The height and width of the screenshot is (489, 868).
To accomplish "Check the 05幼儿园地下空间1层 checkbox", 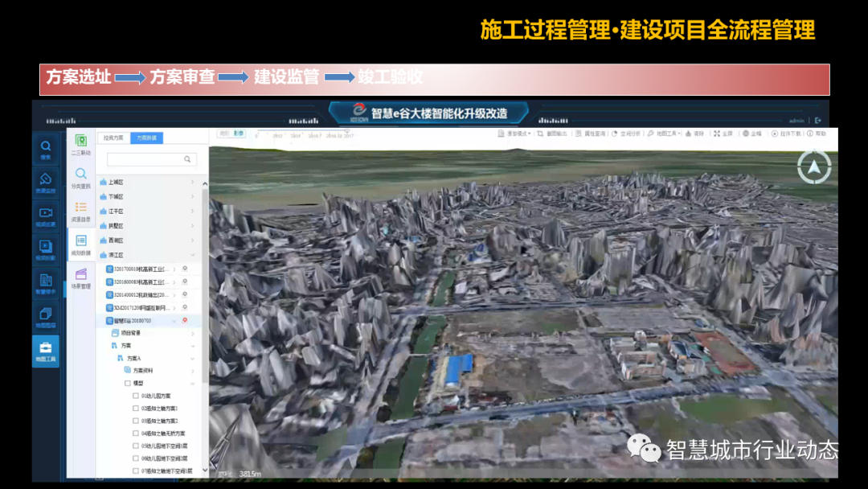I will [136, 446].
